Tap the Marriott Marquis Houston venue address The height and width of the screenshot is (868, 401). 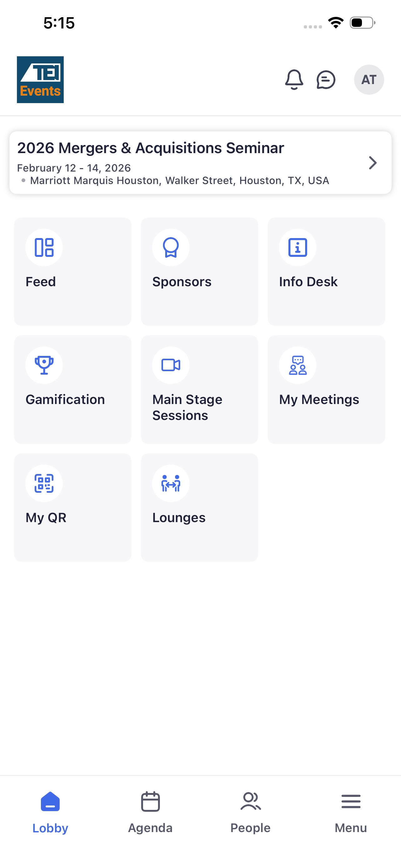click(x=180, y=181)
